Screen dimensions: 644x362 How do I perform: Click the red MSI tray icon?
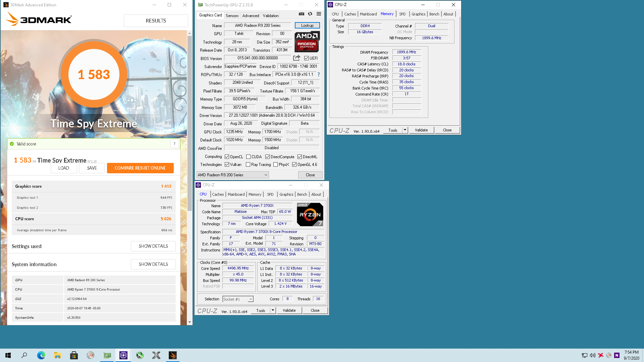click(x=600, y=355)
